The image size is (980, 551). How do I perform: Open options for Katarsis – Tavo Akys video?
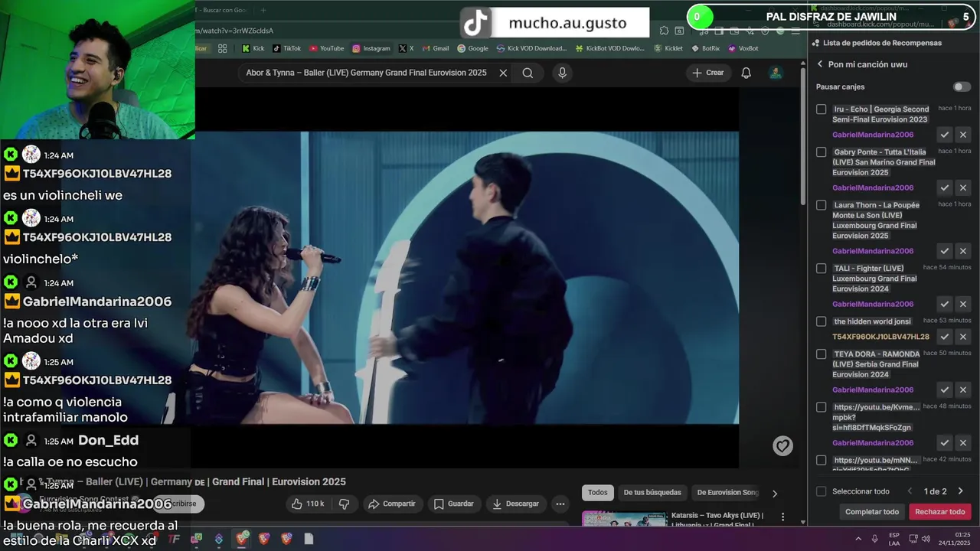click(782, 517)
